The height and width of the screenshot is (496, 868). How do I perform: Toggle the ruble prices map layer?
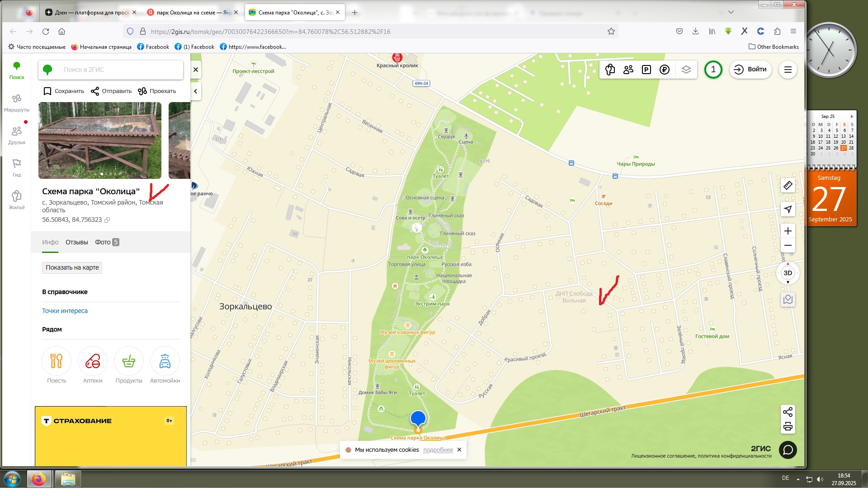[665, 70]
